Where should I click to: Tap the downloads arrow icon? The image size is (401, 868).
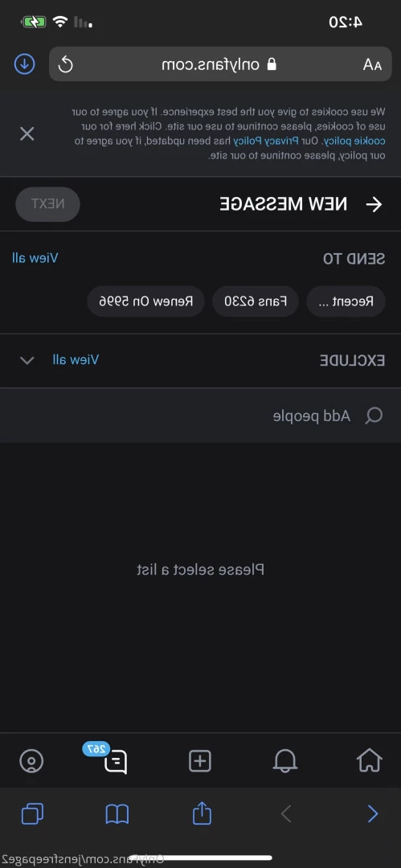(x=24, y=64)
